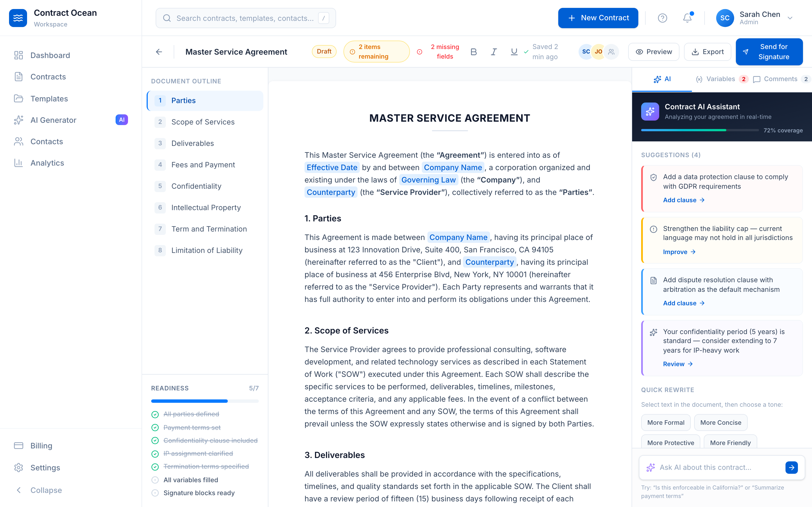The image size is (812, 507).
Task: Apply italic formatting in the toolbar
Action: pyautogui.click(x=494, y=52)
